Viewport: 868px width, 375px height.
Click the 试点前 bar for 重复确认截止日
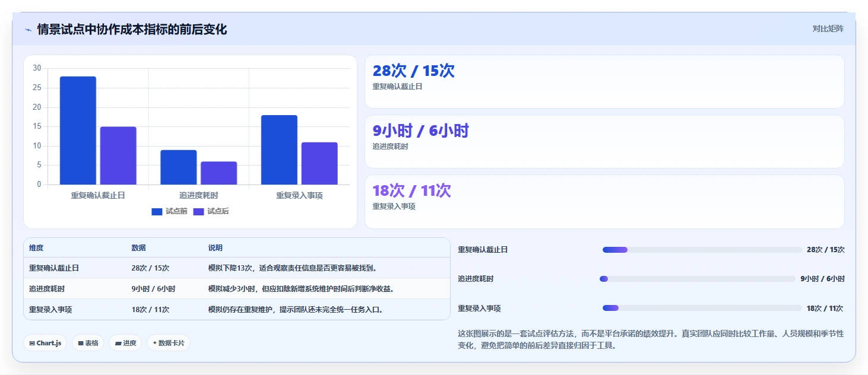[78, 131]
